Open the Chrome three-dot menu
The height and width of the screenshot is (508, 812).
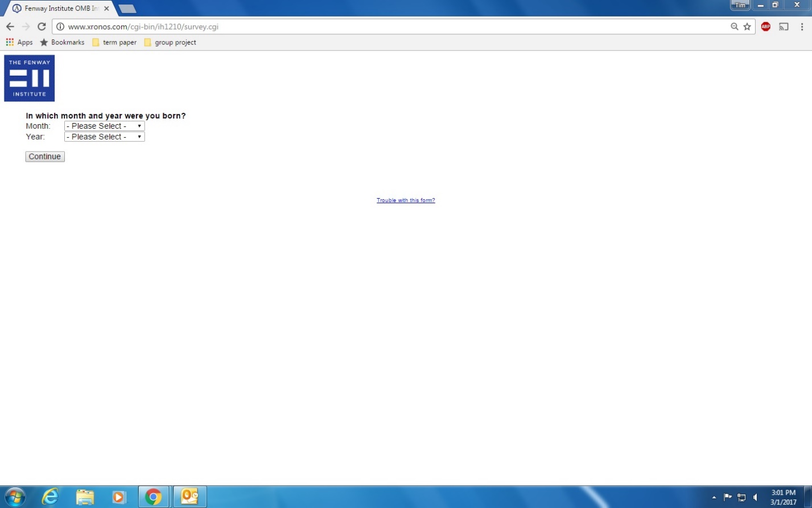(802, 27)
